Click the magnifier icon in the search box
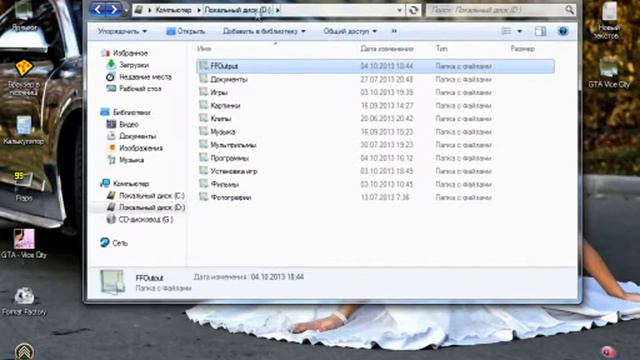Viewport: 640px width, 360px height. 569,10
